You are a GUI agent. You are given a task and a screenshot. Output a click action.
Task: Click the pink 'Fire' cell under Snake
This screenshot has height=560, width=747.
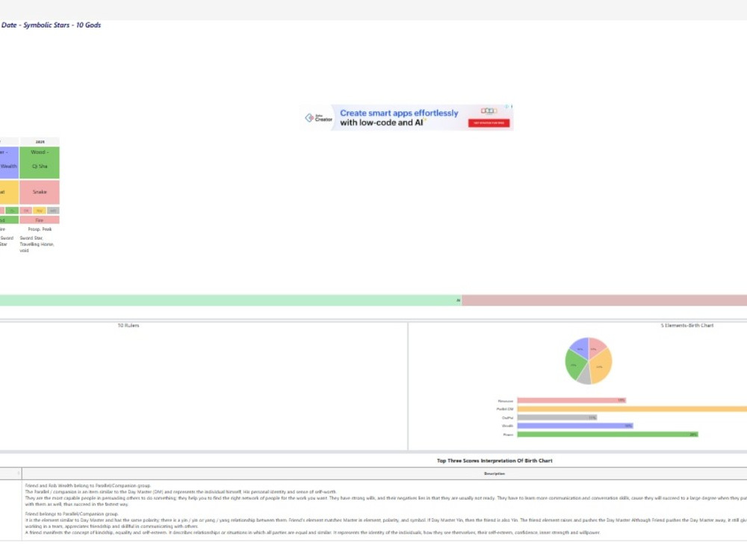click(x=40, y=220)
